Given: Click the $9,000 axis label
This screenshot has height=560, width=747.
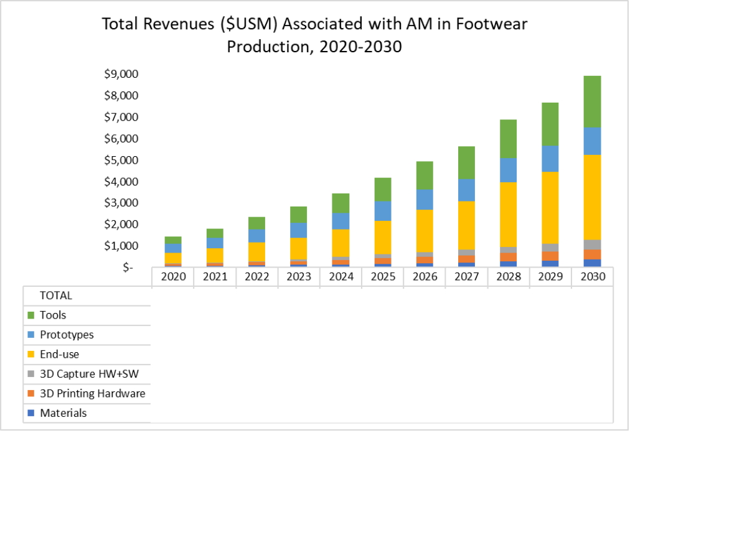Looking at the screenshot, I should [121, 75].
